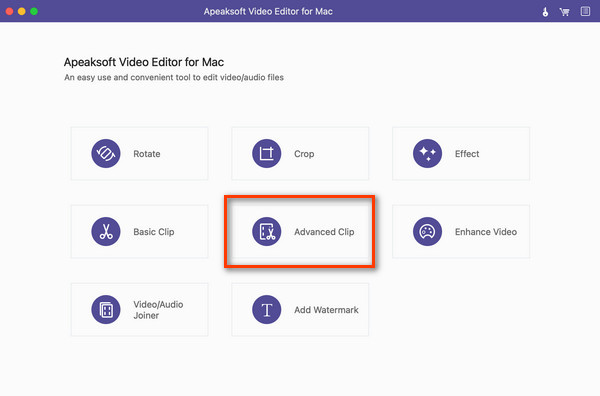Click the Rotate circular arrows icon
The image size is (600, 396).
pyautogui.click(x=106, y=153)
